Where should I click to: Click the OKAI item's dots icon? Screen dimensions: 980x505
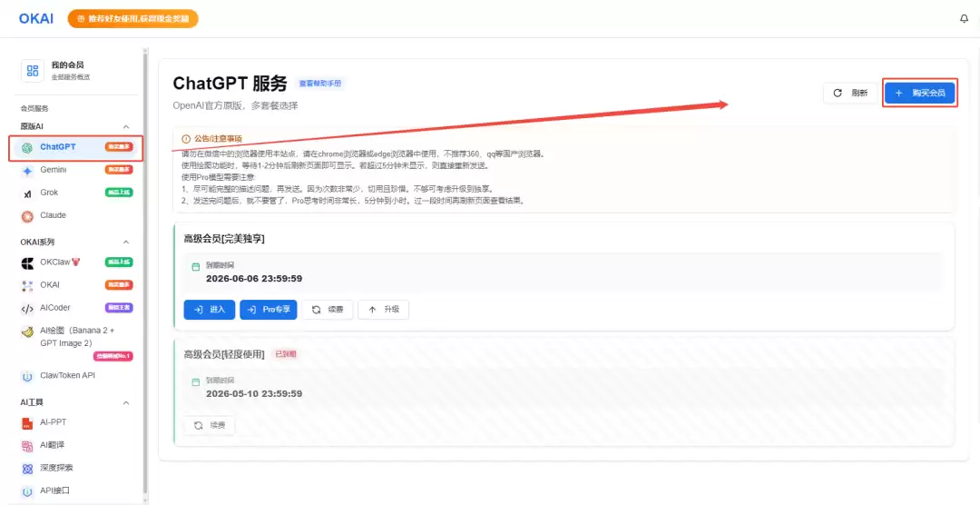pos(27,286)
